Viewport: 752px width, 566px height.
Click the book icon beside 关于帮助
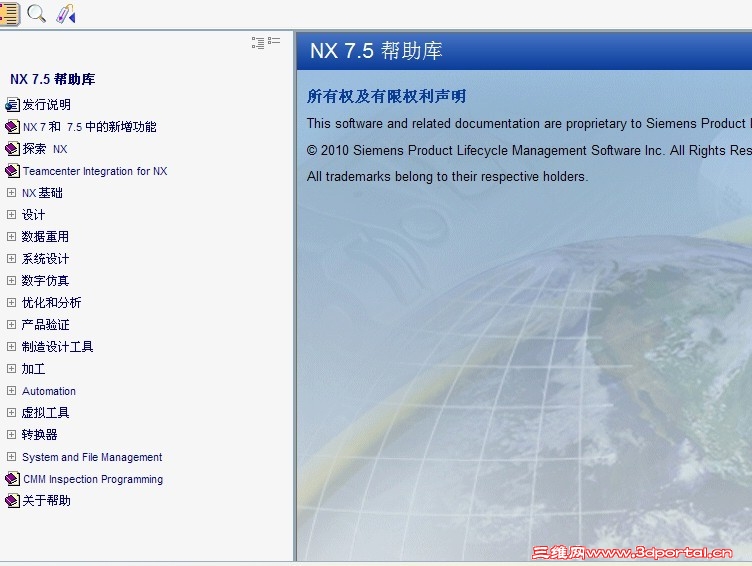(x=12, y=501)
